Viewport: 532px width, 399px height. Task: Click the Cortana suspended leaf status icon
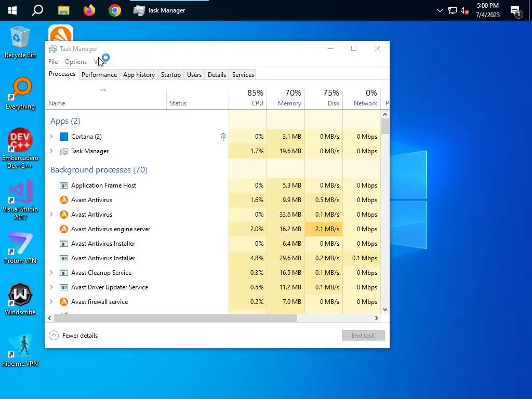223,137
